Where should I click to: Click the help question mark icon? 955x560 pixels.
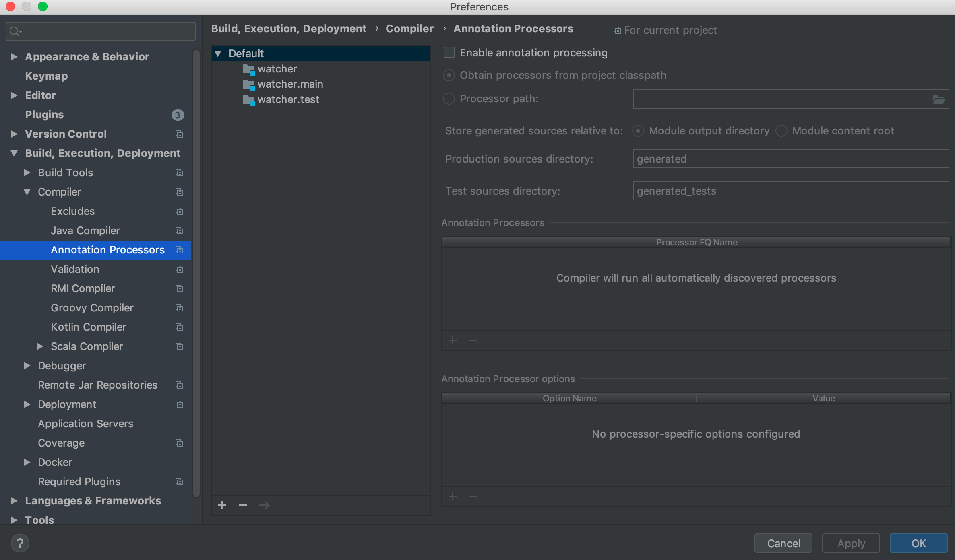pyautogui.click(x=20, y=543)
